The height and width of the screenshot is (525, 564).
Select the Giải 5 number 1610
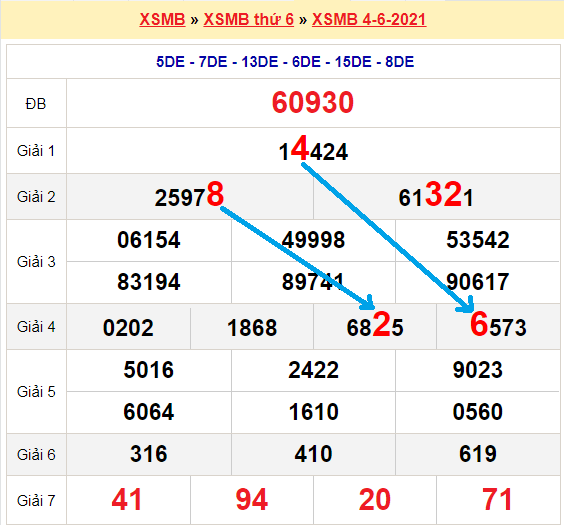pos(313,411)
